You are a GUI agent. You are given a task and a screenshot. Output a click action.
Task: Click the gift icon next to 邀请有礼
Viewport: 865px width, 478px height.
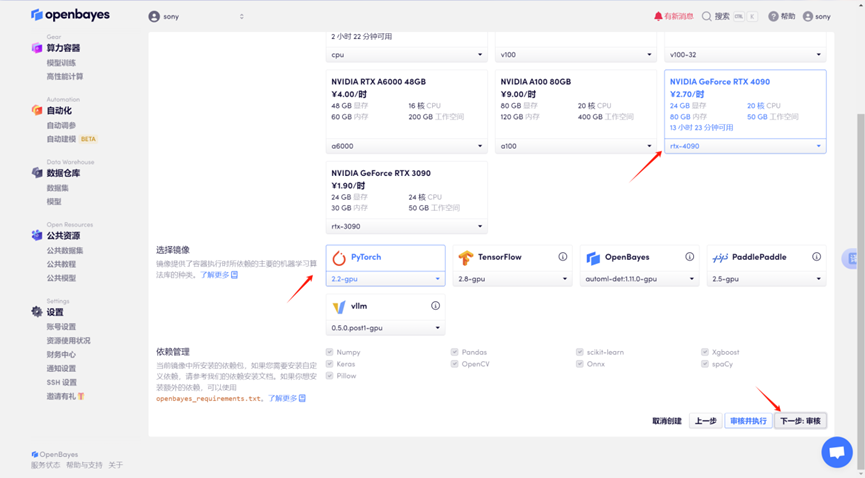point(81,396)
